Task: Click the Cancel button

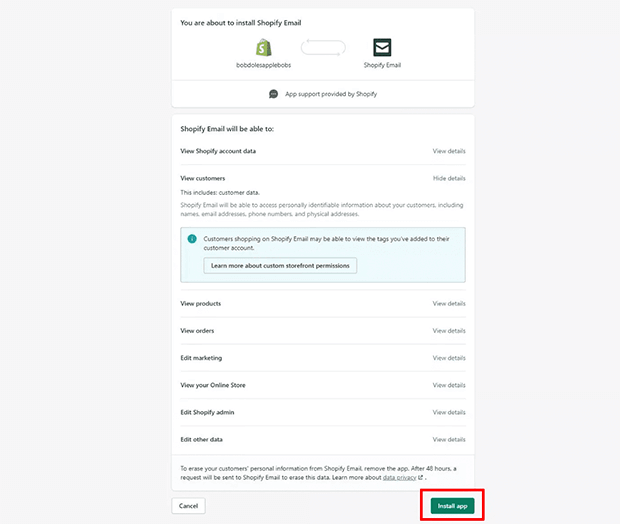Action: 188,506
